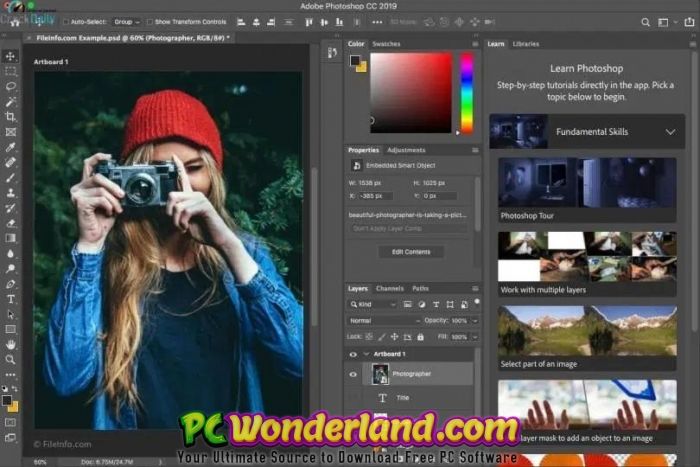This screenshot has width=700, height=467.
Task: Open the Normal blend mode dropdown
Action: 385,321
